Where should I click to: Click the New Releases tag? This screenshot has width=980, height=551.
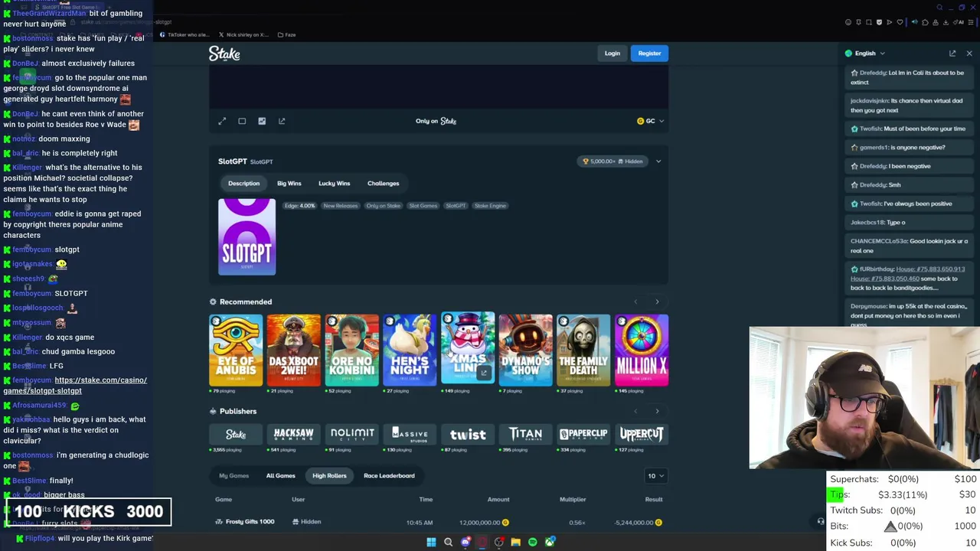[340, 206]
